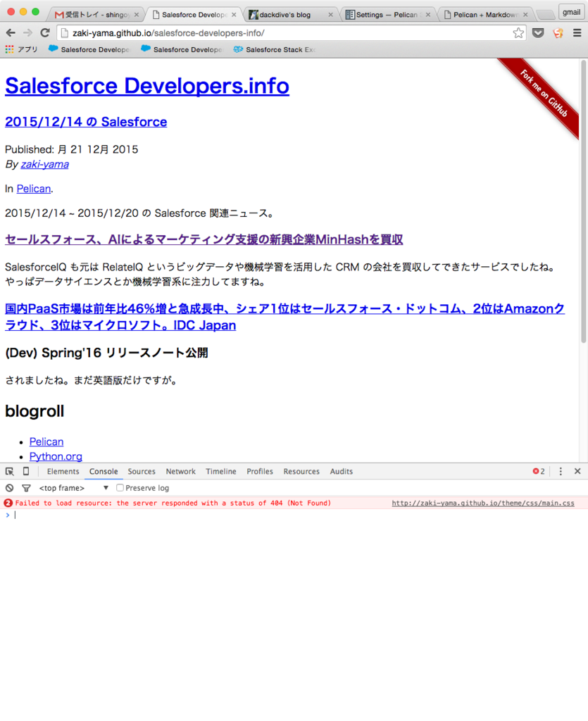Clear the console log

pyautogui.click(x=10, y=488)
